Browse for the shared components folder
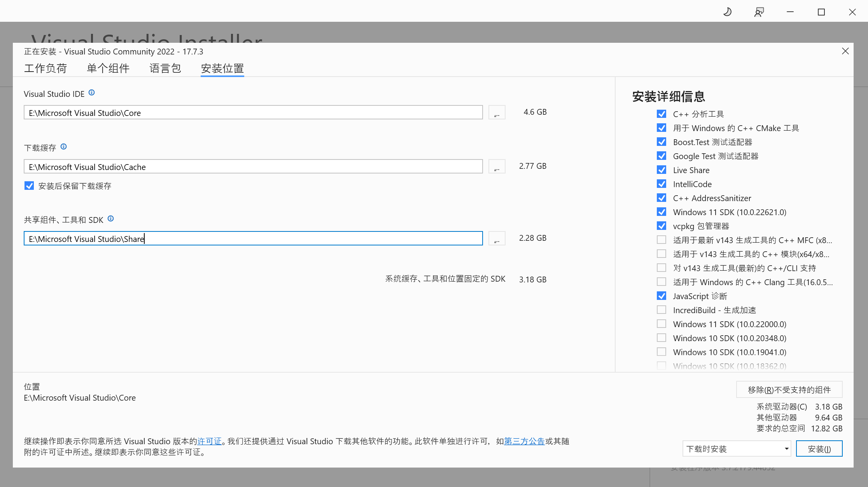 pyautogui.click(x=497, y=238)
